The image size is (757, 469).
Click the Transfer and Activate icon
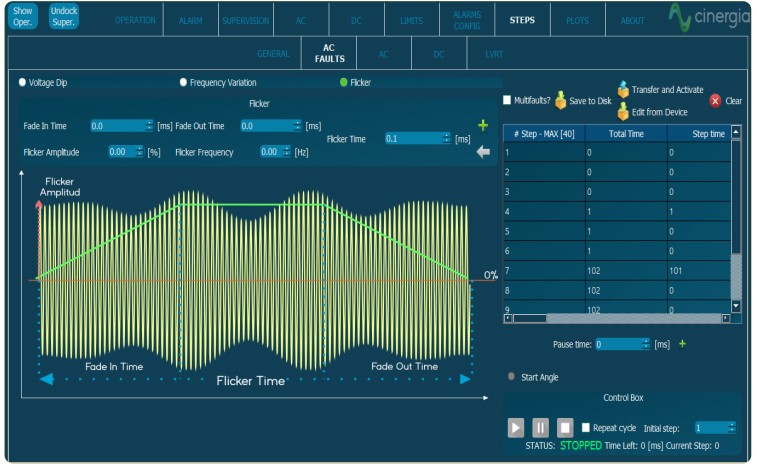623,90
